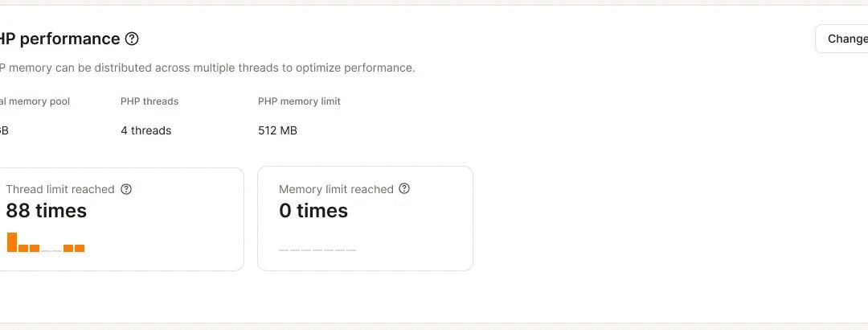
Task: Click the memory pool label
Action: tap(35, 101)
